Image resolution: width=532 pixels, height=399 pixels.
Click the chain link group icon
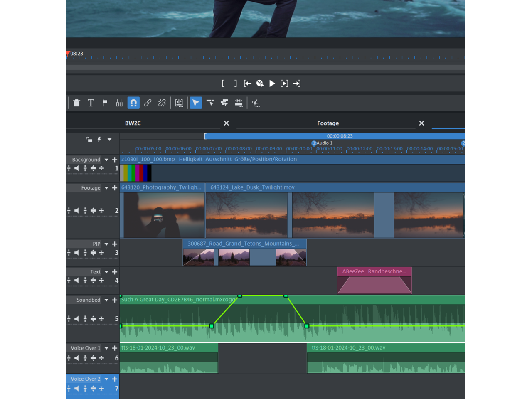[x=148, y=103]
